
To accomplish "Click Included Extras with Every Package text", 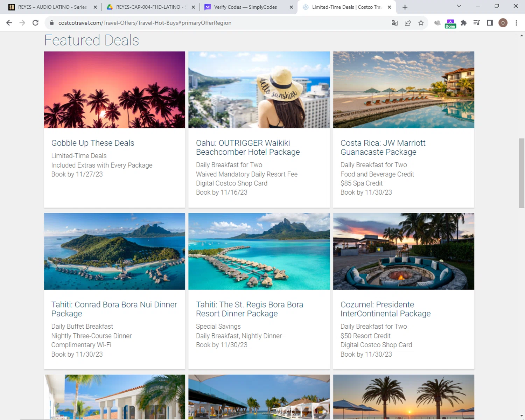I will pyautogui.click(x=102, y=165).
